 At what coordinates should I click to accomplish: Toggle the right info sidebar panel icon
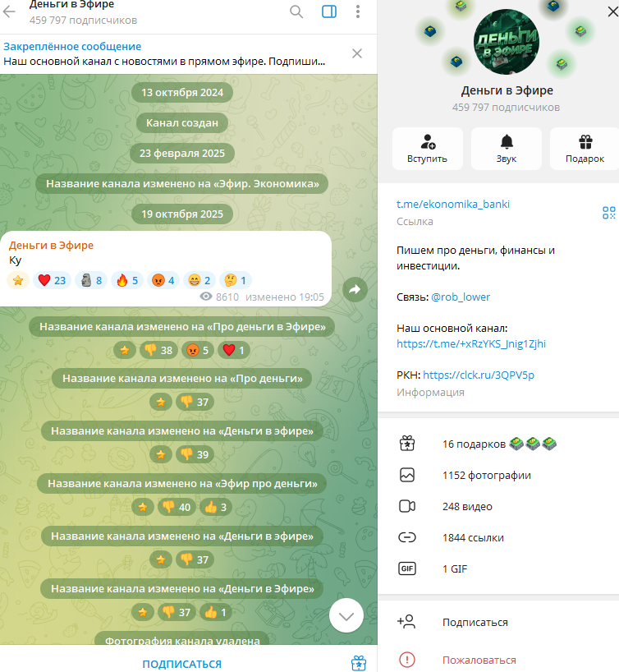pyautogui.click(x=329, y=12)
